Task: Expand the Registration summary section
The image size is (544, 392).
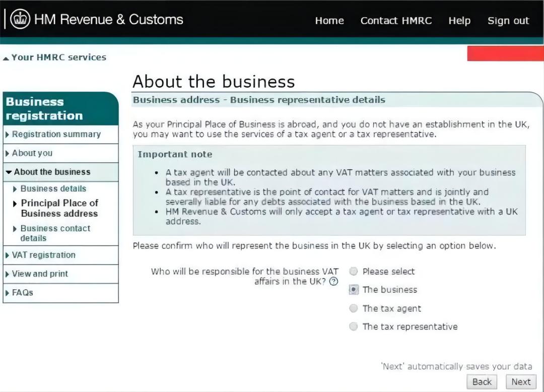Action: coord(56,135)
